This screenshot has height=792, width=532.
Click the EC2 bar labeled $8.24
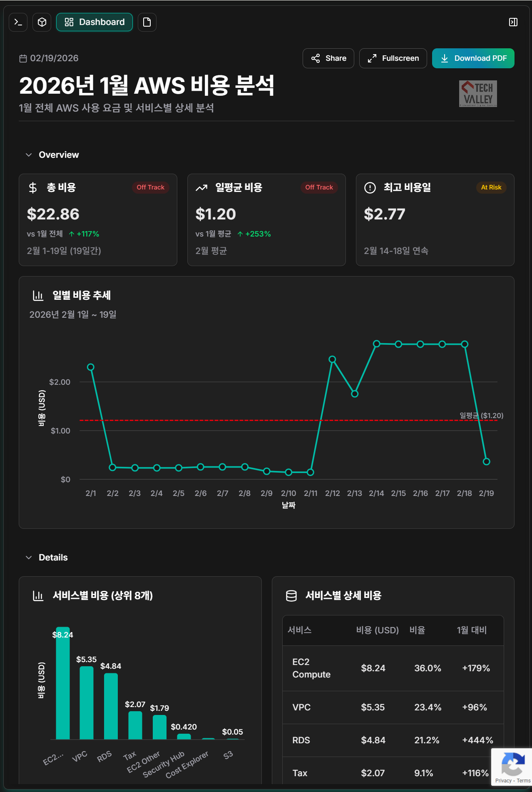63,683
